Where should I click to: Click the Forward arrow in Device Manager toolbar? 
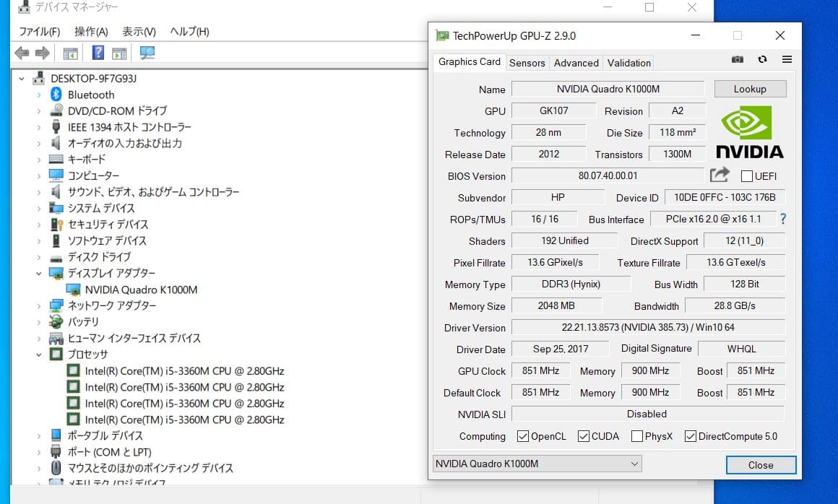(x=42, y=53)
